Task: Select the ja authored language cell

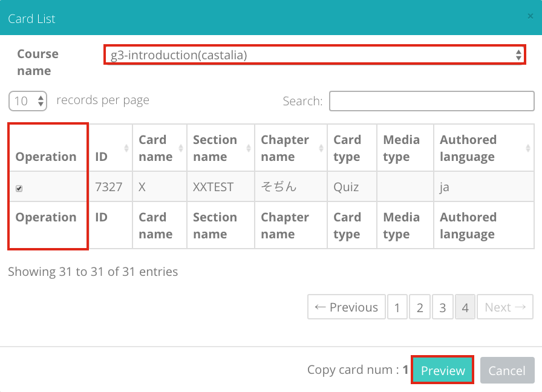Action: (484, 187)
